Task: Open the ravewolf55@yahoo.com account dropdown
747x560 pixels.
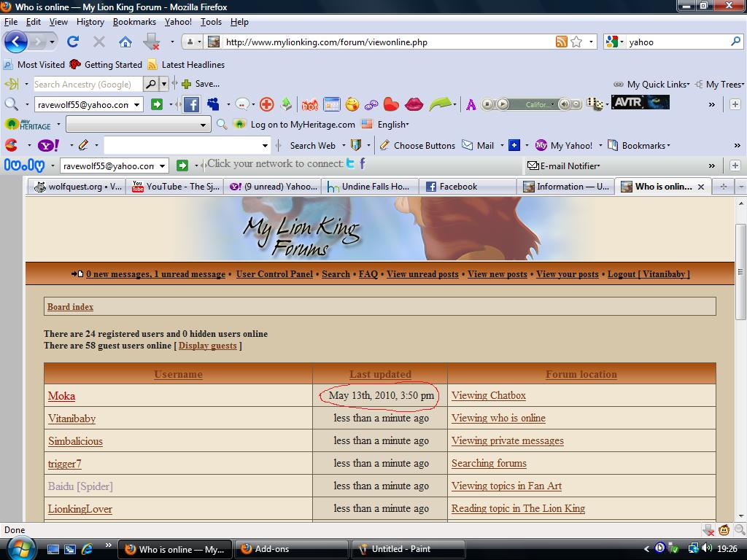Action: pos(136,104)
